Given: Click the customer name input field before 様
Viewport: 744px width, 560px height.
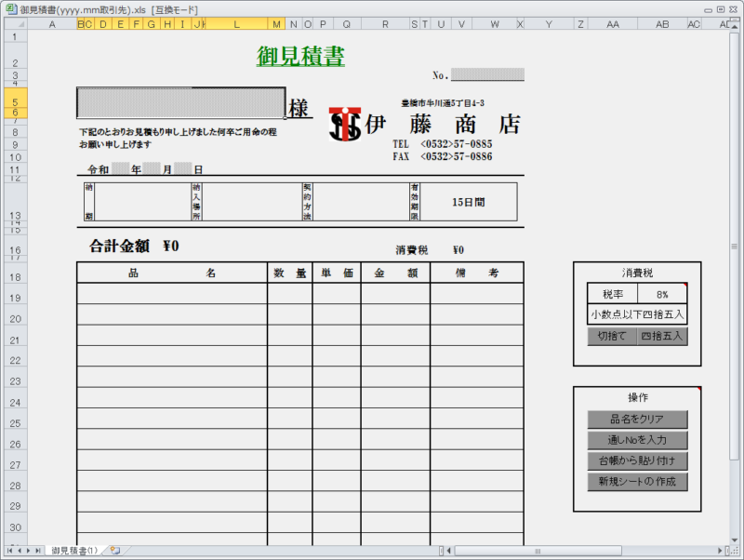Looking at the screenshot, I should click(x=180, y=102).
